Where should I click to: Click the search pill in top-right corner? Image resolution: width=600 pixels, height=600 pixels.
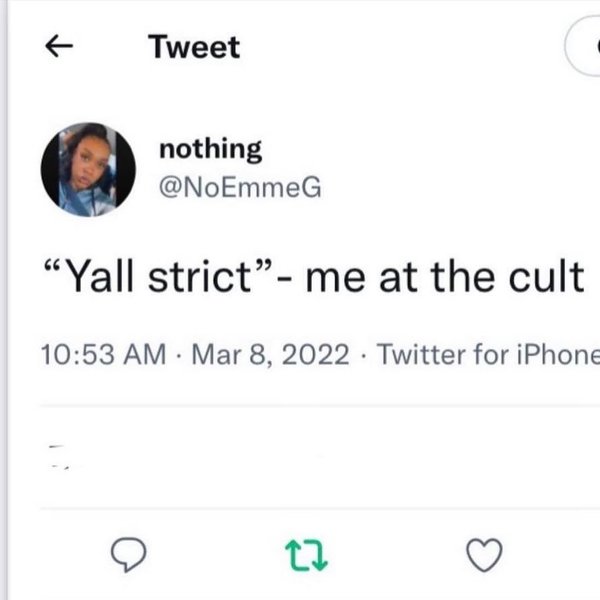click(x=584, y=47)
